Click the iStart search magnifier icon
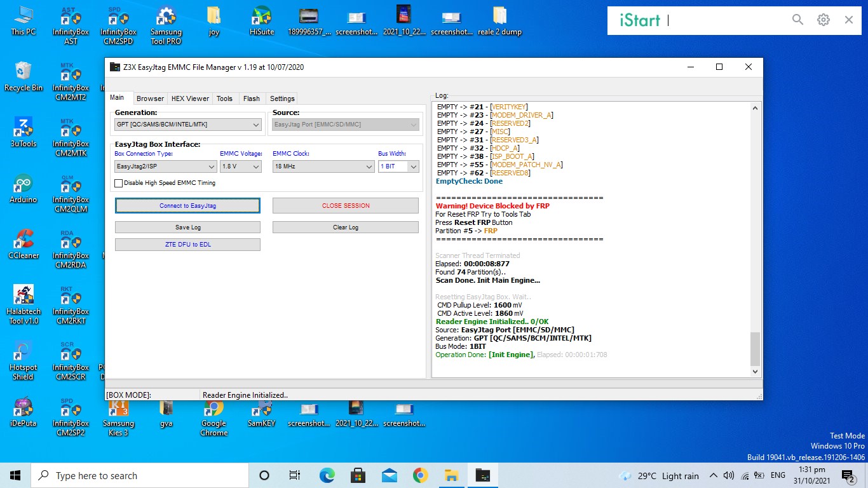 (797, 20)
